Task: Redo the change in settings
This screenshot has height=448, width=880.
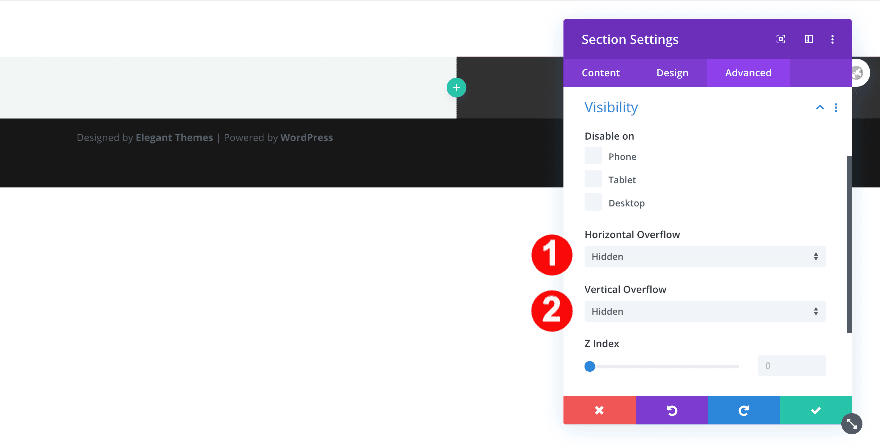Action: click(743, 410)
